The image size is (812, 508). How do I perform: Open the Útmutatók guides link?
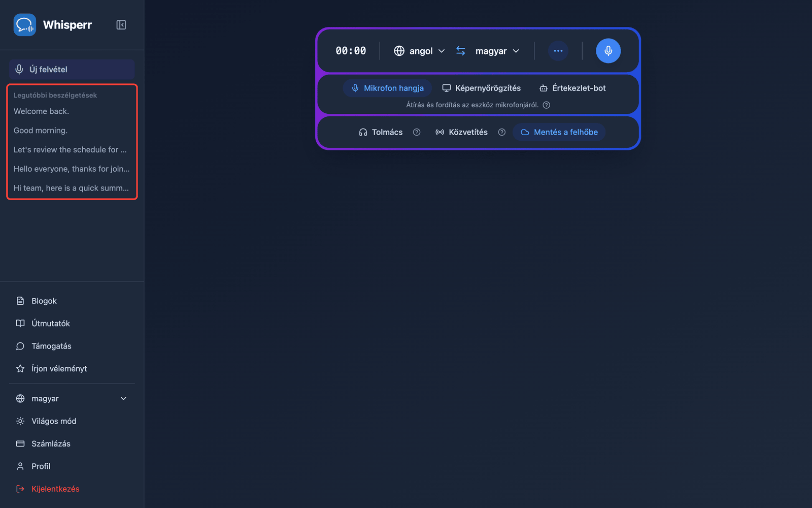tap(72, 324)
